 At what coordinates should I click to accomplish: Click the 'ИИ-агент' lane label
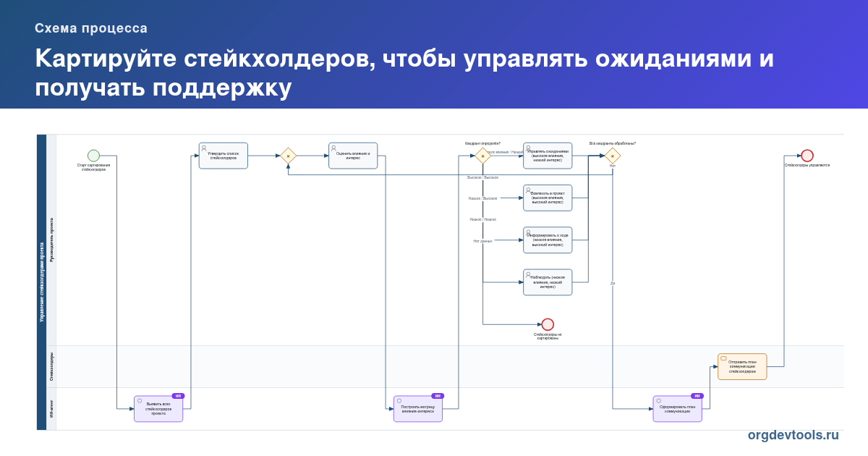tap(51, 409)
